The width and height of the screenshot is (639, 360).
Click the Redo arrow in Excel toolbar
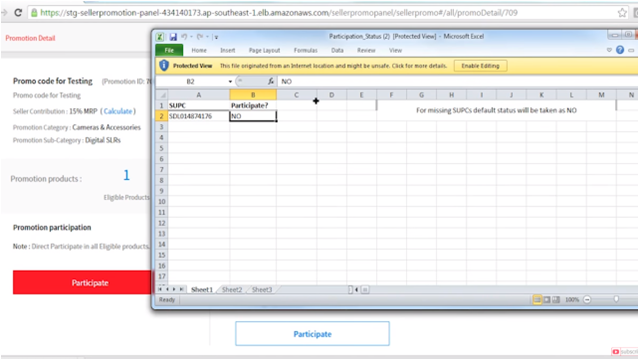pyautogui.click(x=200, y=37)
